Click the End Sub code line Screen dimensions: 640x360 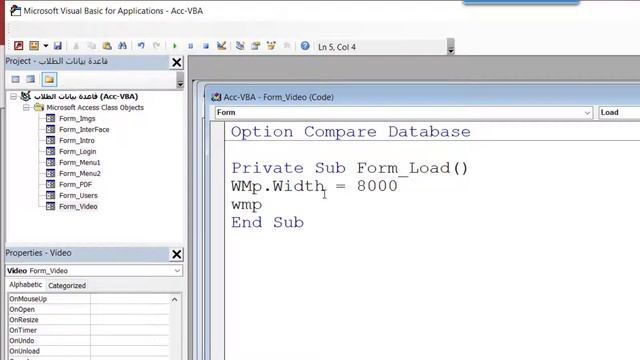point(267,222)
